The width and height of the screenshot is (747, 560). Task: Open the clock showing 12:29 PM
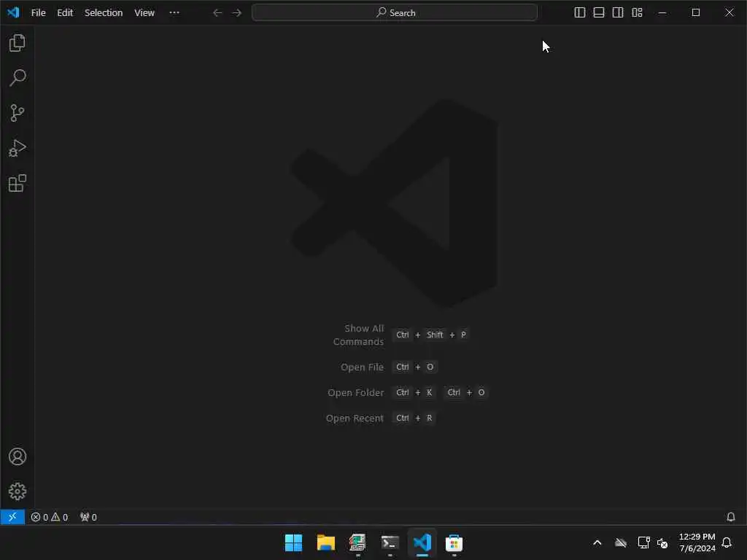(x=697, y=542)
